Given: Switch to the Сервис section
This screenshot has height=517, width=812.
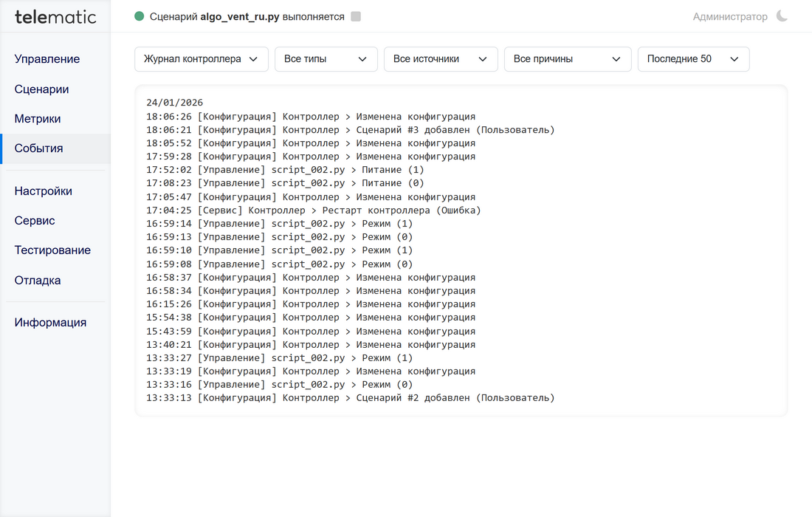Looking at the screenshot, I should point(35,221).
